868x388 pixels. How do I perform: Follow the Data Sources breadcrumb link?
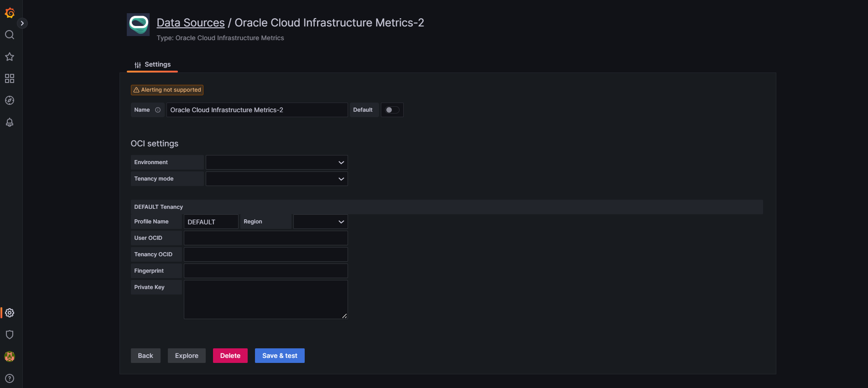coord(191,23)
